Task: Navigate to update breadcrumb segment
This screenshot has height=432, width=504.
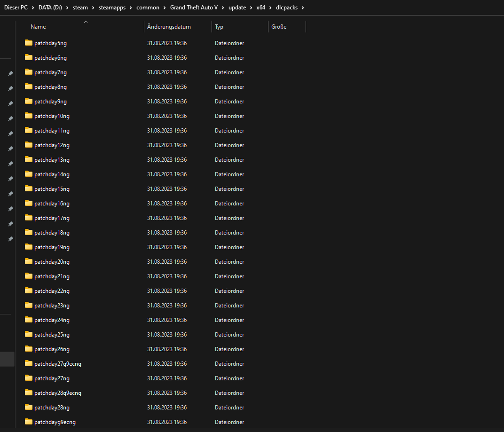Action: tap(237, 8)
